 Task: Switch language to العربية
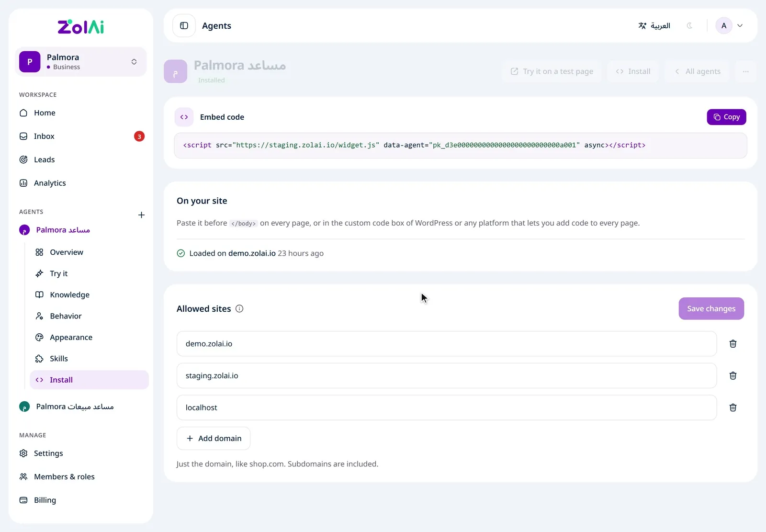(654, 26)
